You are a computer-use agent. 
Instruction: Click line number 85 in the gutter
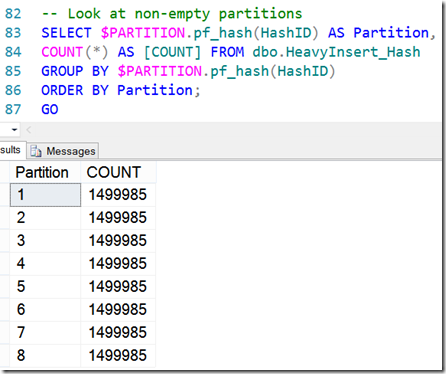tap(13, 71)
